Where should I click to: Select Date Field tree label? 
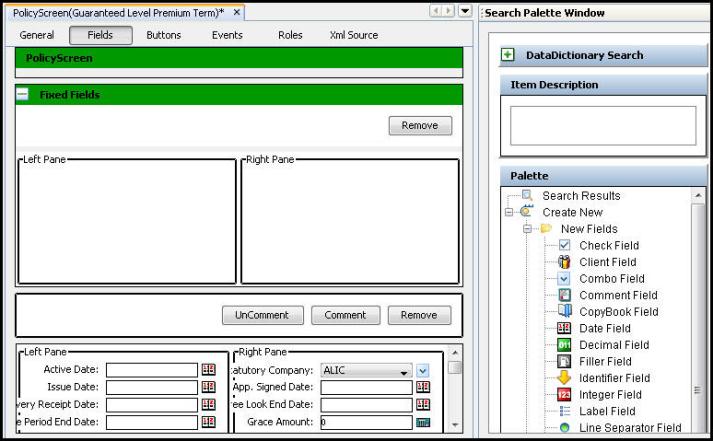click(605, 328)
